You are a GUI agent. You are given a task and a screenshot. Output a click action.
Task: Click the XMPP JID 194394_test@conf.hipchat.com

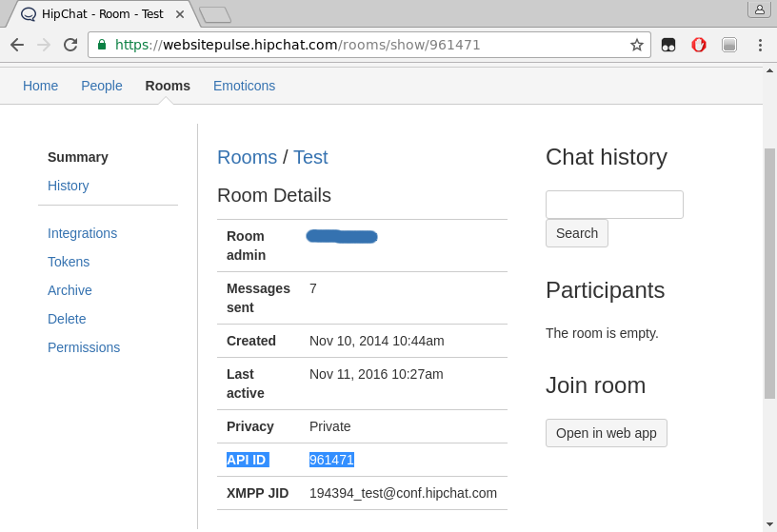(x=403, y=493)
